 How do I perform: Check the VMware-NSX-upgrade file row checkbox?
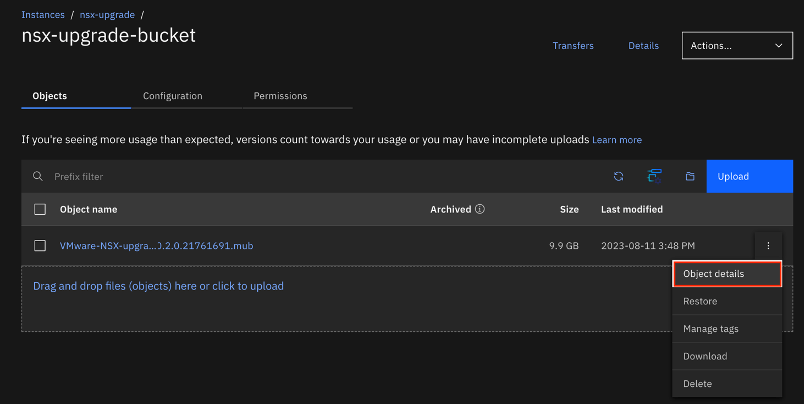[40, 246]
